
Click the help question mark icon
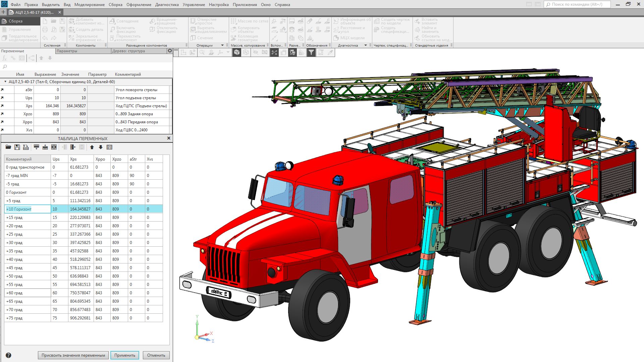(x=8, y=355)
